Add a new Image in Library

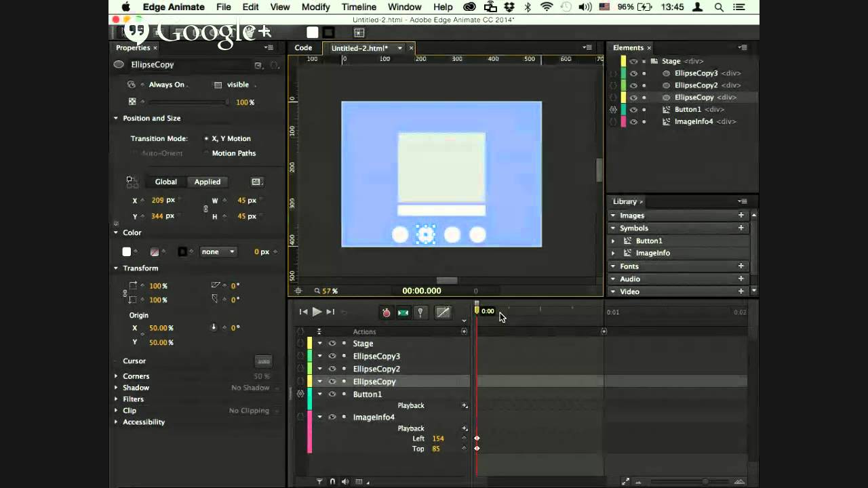point(741,216)
